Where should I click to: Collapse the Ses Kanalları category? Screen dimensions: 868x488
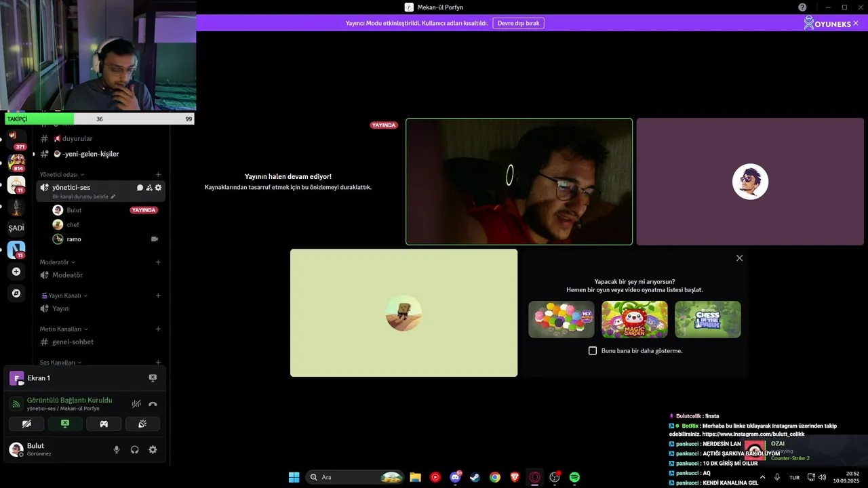[60, 363]
